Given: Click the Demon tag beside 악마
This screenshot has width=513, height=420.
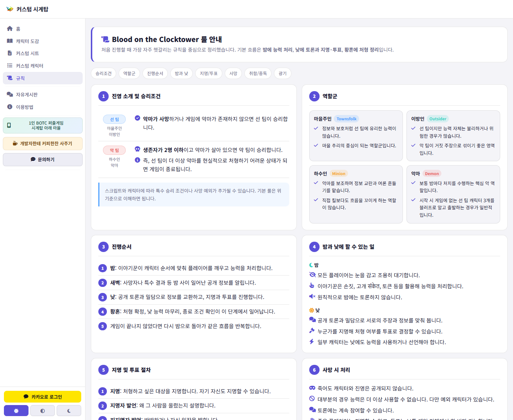Looking at the screenshot, I should tap(432, 174).
